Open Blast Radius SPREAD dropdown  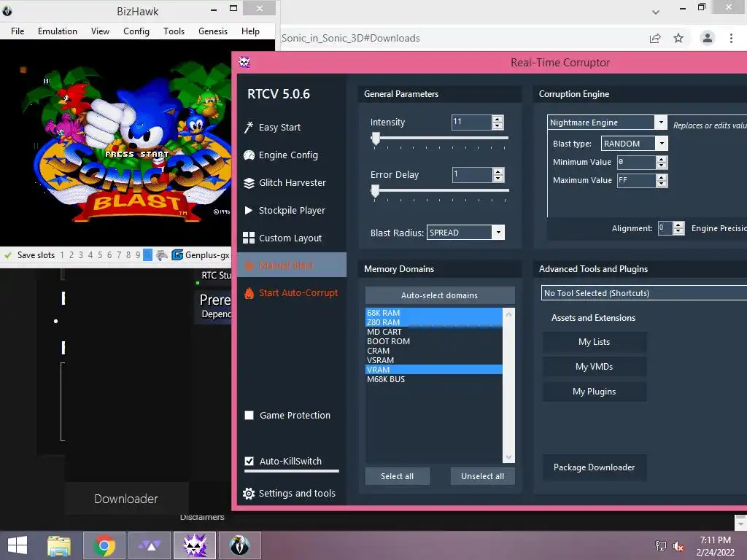[498, 233]
